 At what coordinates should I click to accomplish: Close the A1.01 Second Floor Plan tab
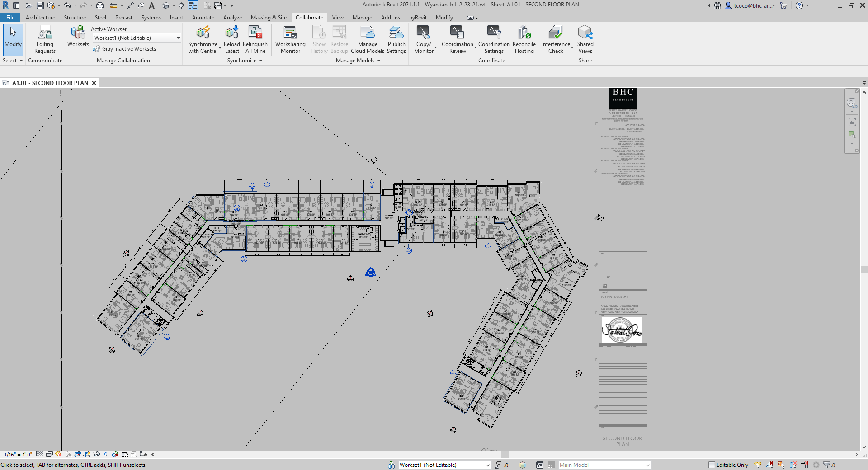click(94, 83)
